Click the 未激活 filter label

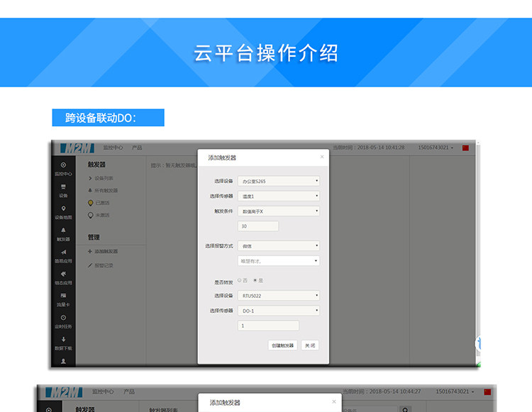102,215
